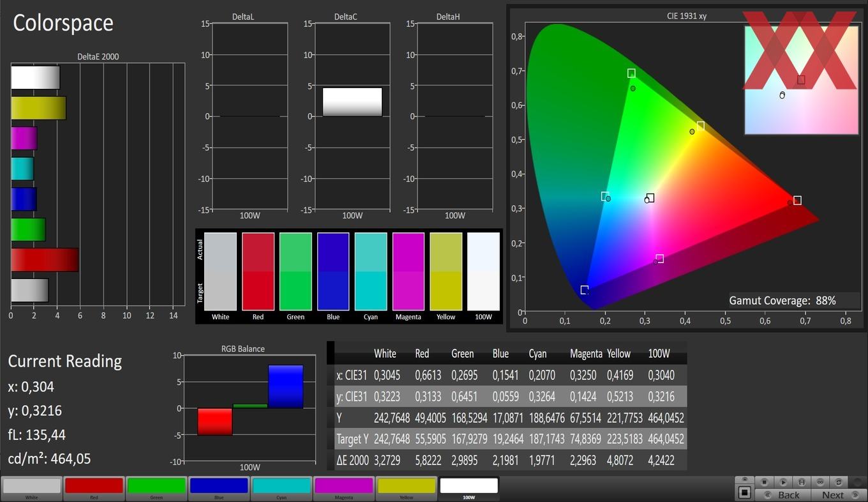Click the red bar in the RGB Balance chart
The image size is (868, 502).
[x=215, y=422]
